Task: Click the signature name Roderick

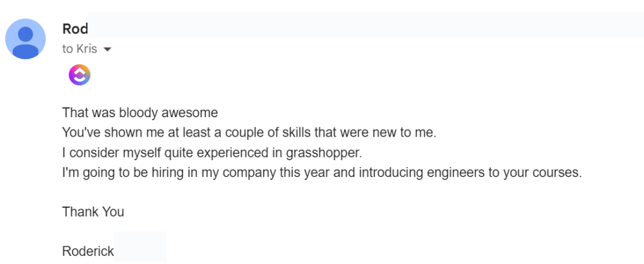Action: click(x=88, y=251)
